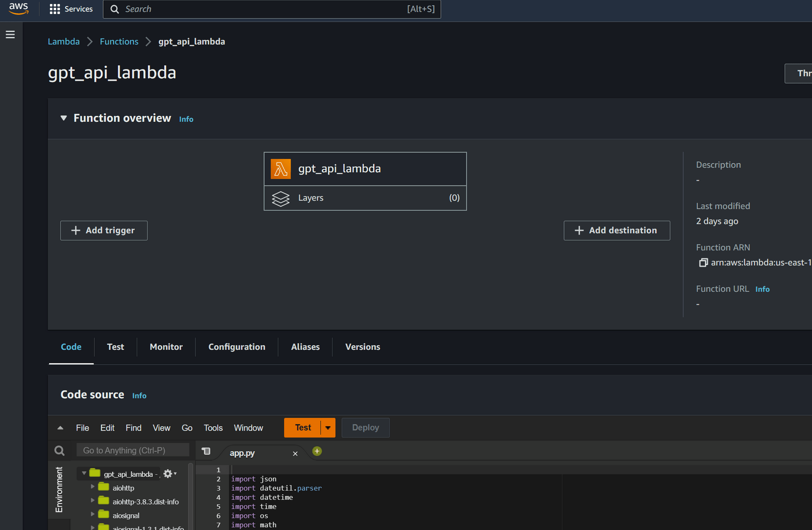Switch to the Monitor tab
This screenshot has height=530, width=812.
(166, 347)
